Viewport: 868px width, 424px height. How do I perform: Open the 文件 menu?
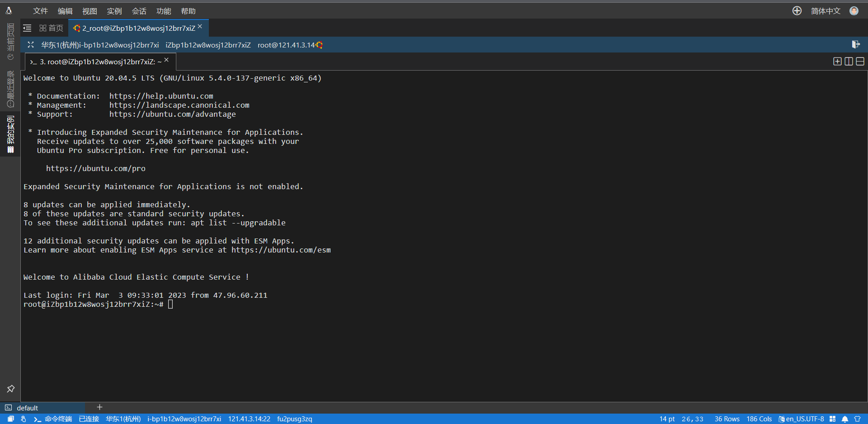point(40,11)
